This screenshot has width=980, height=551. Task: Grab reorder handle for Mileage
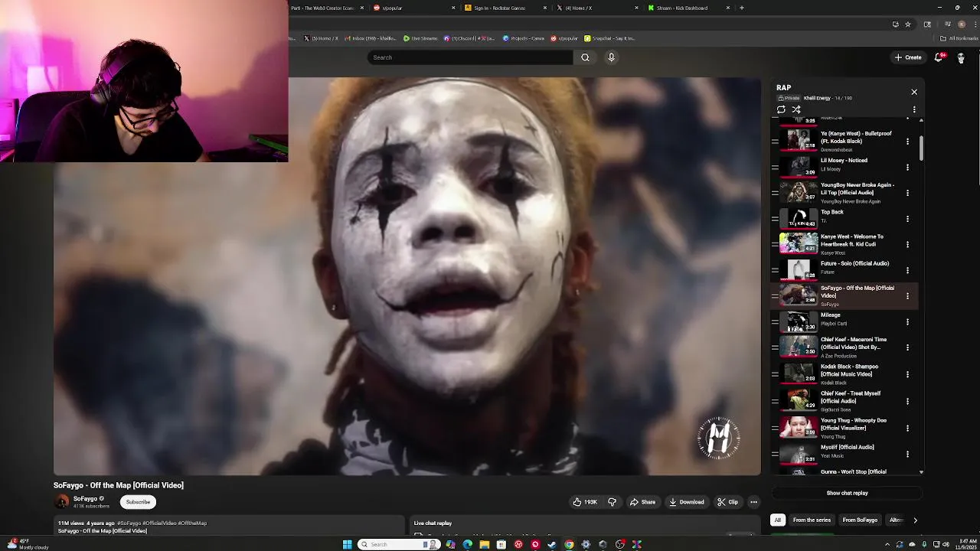click(x=774, y=321)
